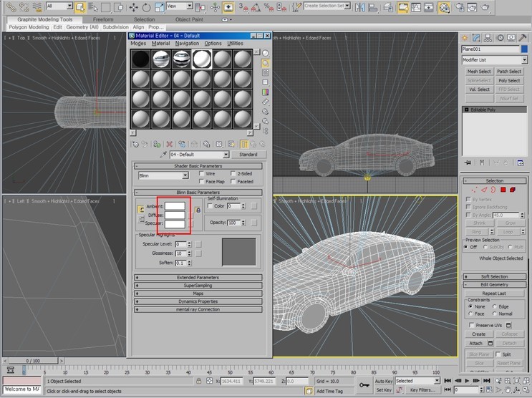Click the Standard material type button
Image resolution: width=532 pixels, height=398 pixels.
[248, 155]
